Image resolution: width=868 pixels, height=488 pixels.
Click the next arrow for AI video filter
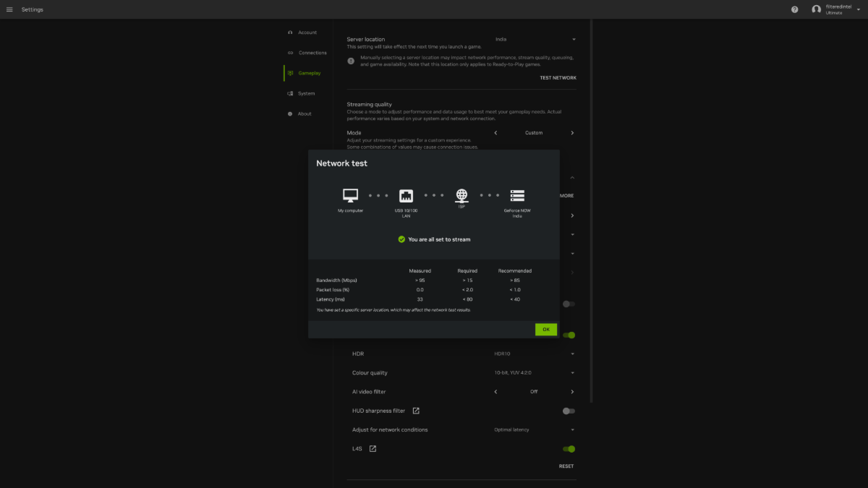[x=572, y=391]
